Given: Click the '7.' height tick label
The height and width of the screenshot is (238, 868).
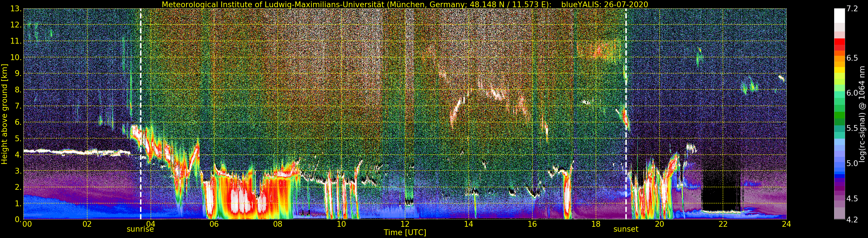Looking at the screenshot, I should click(18, 106).
